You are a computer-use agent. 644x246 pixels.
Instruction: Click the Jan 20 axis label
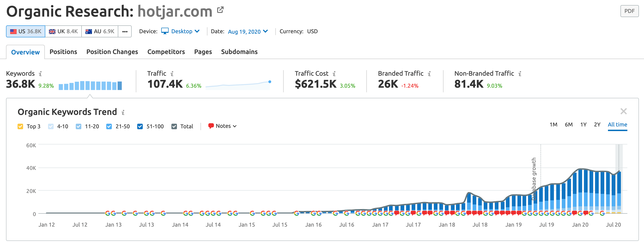tap(580, 225)
